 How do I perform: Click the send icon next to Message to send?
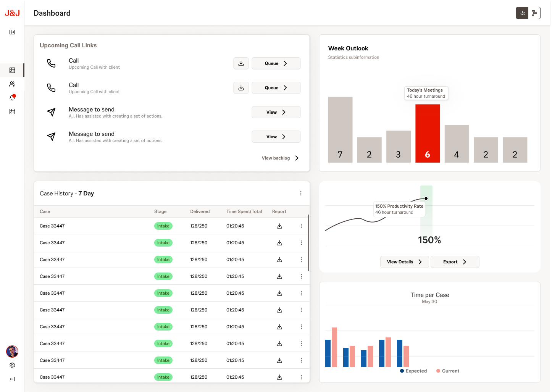[51, 112]
